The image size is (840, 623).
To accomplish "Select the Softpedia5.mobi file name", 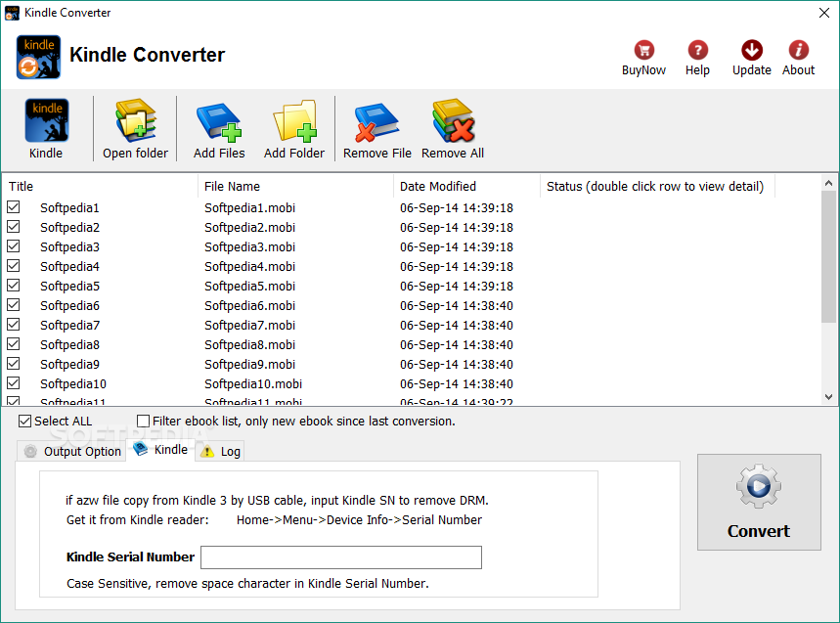I will point(249,286).
